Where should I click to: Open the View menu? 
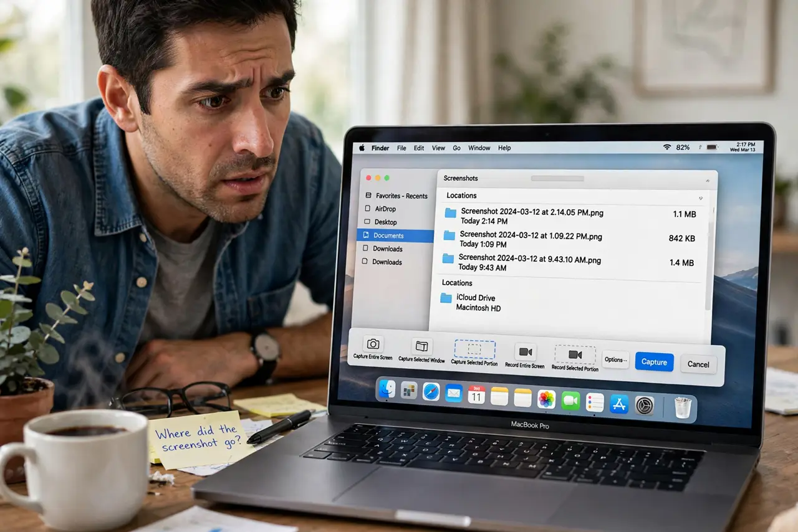438,148
